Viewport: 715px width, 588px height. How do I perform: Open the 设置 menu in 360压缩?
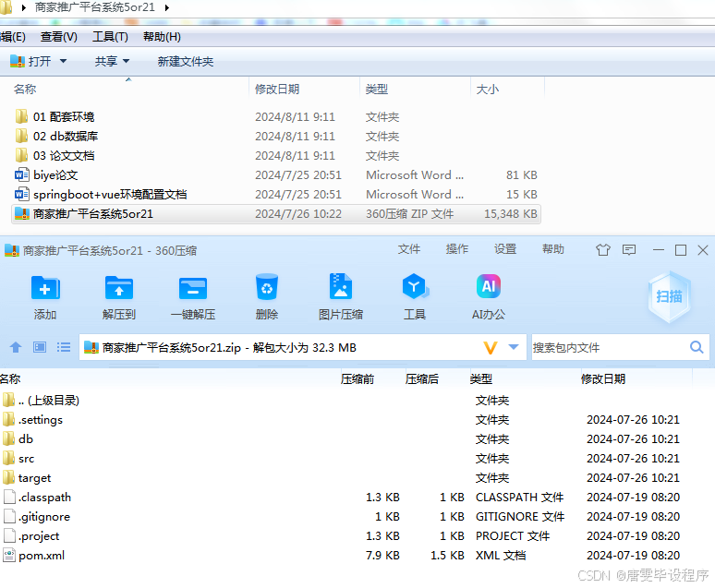[x=505, y=249]
